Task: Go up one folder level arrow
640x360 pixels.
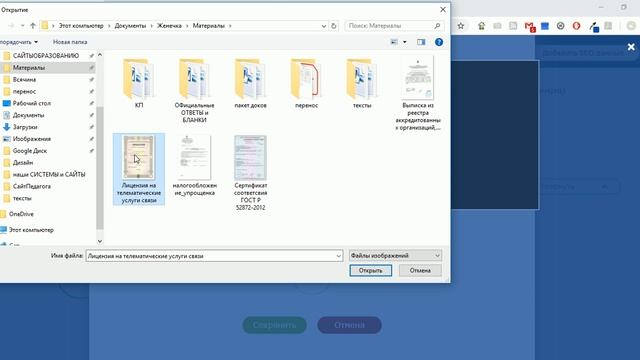Action: tap(33, 26)
